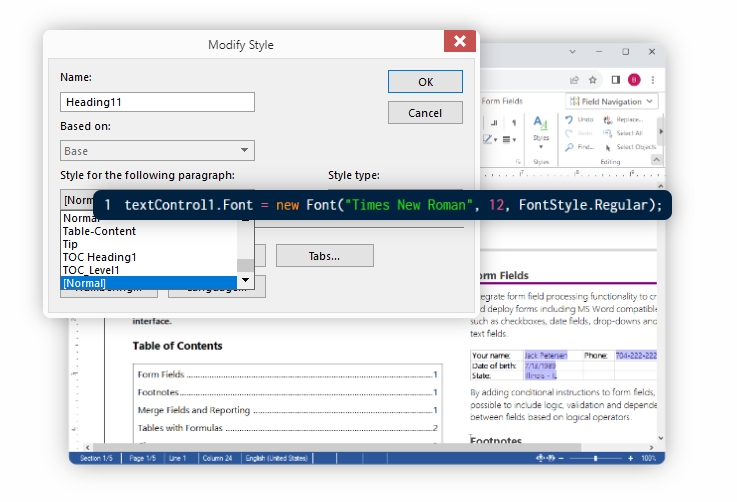Click the Field Navigation icon
This screenshot has height=502, width=737.
575,102
